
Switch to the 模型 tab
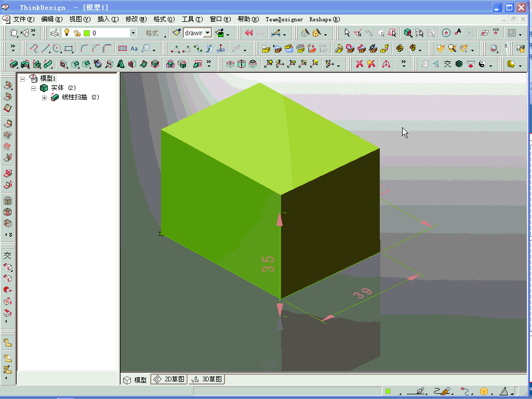click(136, 380)
